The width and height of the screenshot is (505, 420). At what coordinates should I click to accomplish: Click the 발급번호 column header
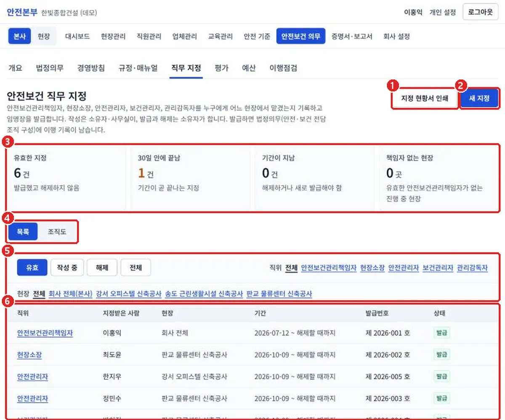click(x=378, y=314)
